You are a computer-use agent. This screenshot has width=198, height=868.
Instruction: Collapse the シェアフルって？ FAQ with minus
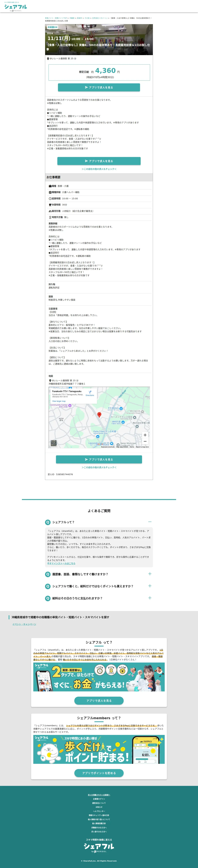(150, 522)
